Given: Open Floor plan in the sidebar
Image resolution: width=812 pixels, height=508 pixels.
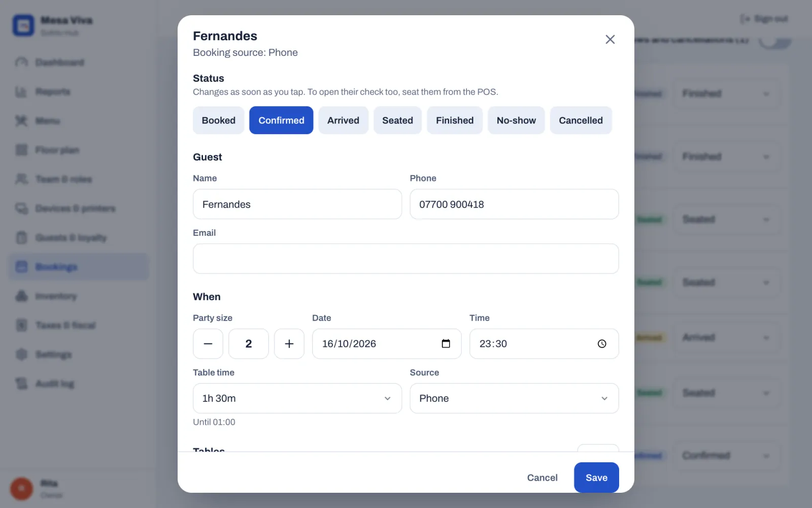Looking at the screenshot, I should [79, 150].
